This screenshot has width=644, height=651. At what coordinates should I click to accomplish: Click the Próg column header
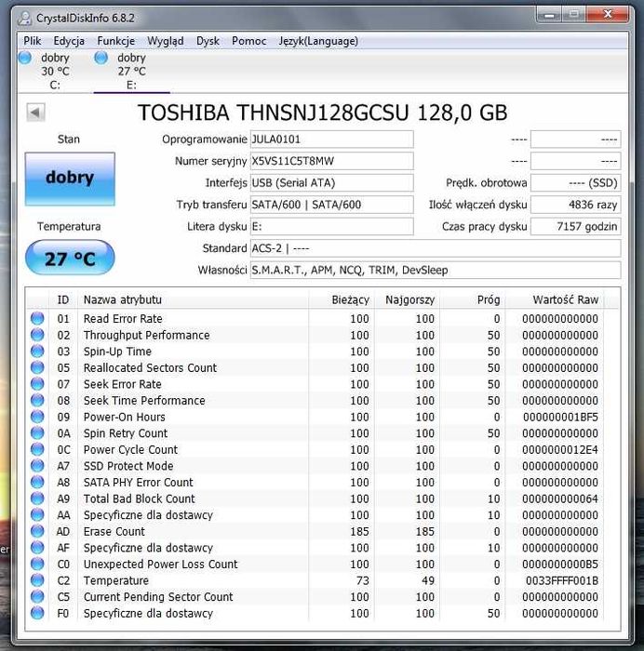coord(474,299)
